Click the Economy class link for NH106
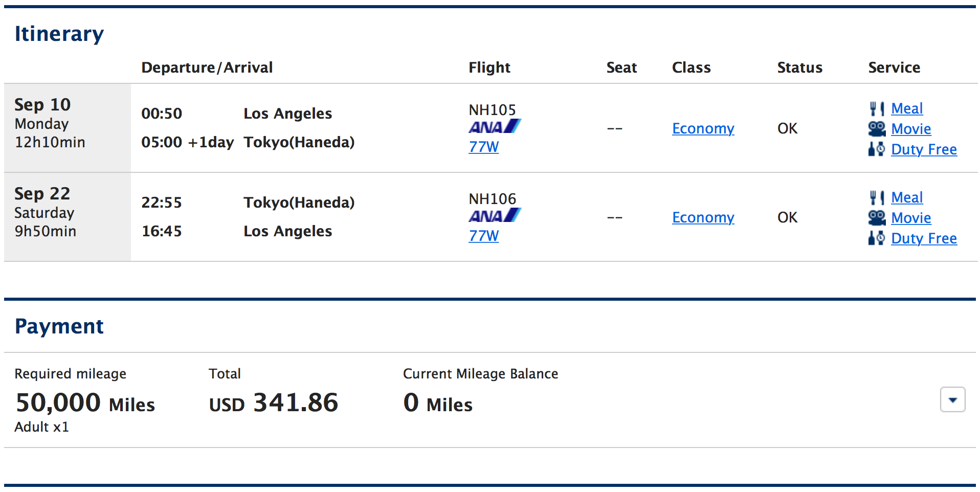This screenshot has height=492, width=980. (x=703, y=217)
